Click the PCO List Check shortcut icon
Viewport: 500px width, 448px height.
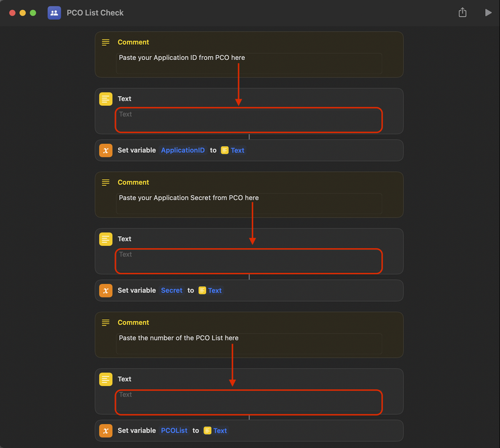click(x=54, y=12)
